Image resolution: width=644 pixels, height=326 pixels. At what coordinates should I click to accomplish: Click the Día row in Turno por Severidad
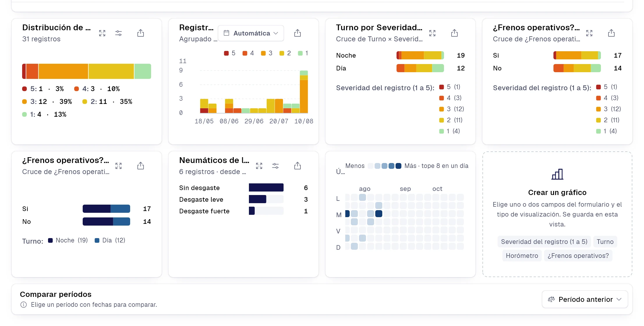(x=400, y=68)
